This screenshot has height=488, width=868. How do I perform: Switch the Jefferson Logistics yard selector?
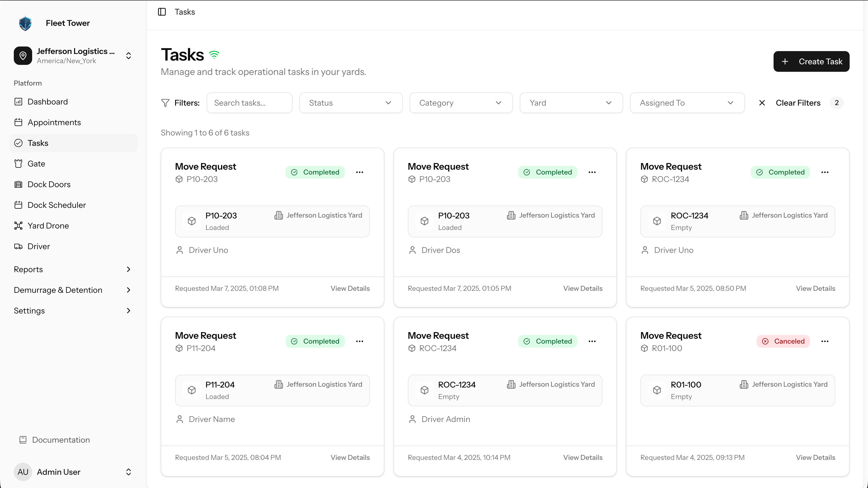72,56
